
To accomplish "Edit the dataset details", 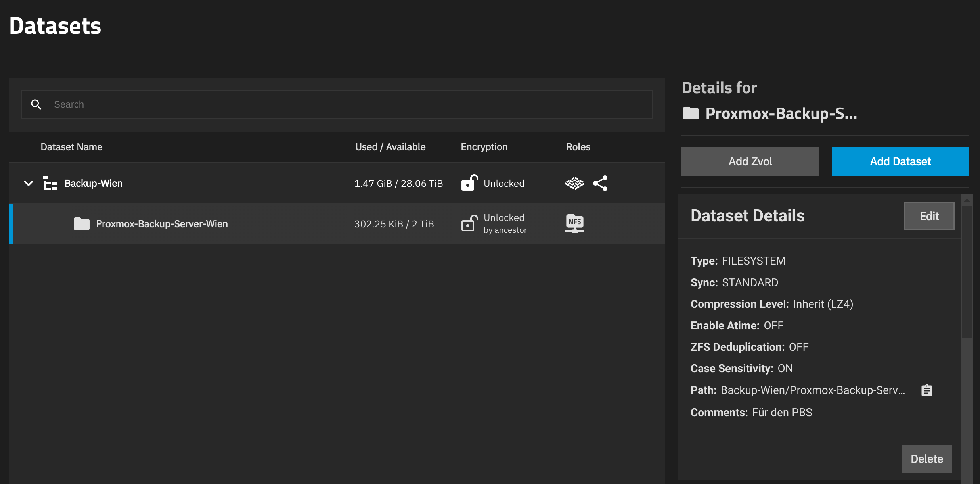I will pos(929,216).
